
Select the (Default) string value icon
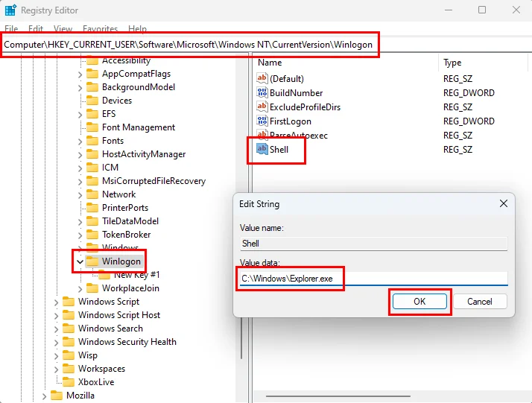[262, 78]
